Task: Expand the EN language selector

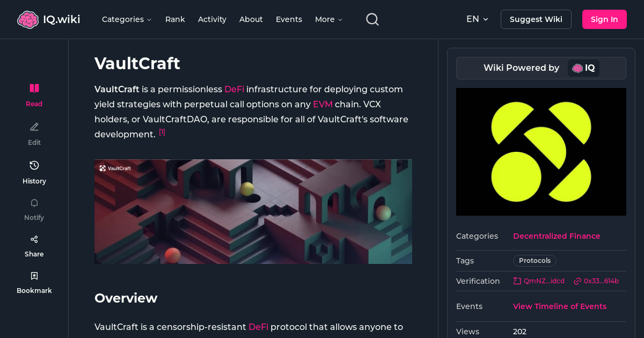Action: point(477,19)
